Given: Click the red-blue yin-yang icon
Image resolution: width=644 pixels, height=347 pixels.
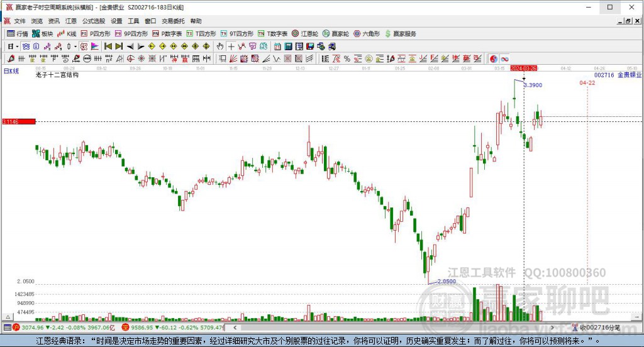Looking at the screenshot, I should tap(494, 59).
